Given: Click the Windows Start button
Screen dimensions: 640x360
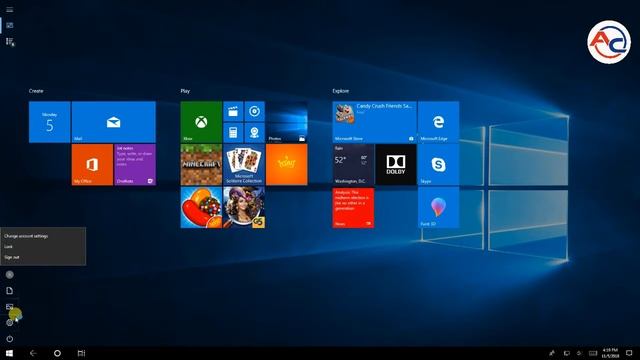Looking at the screenshot, I should [9, 353].
